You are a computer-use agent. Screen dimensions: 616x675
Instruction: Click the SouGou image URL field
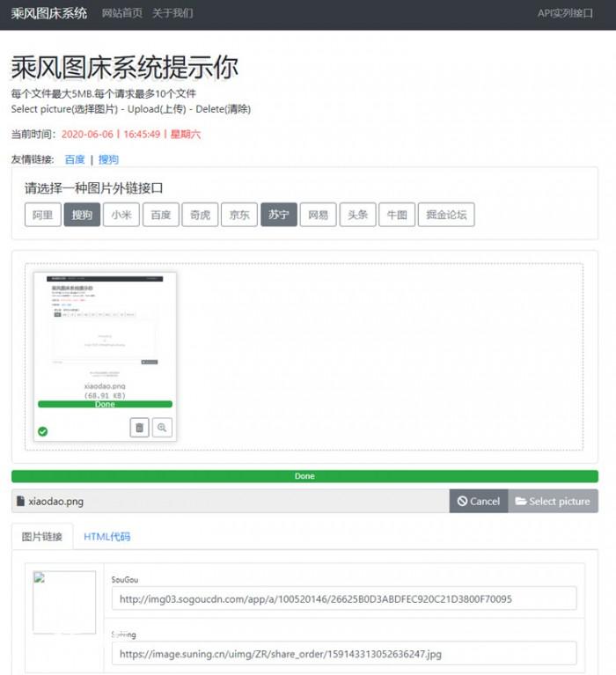coord(344,598)
